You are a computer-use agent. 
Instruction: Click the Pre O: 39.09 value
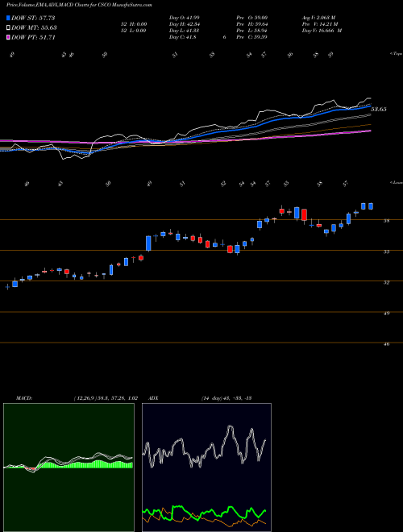[252, 18]
